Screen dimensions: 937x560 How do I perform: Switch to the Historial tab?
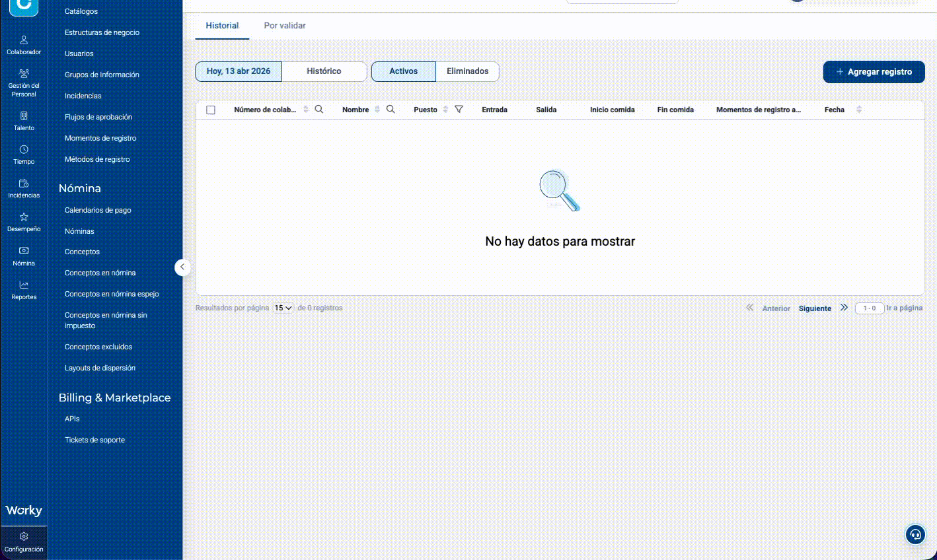(222, 26)
